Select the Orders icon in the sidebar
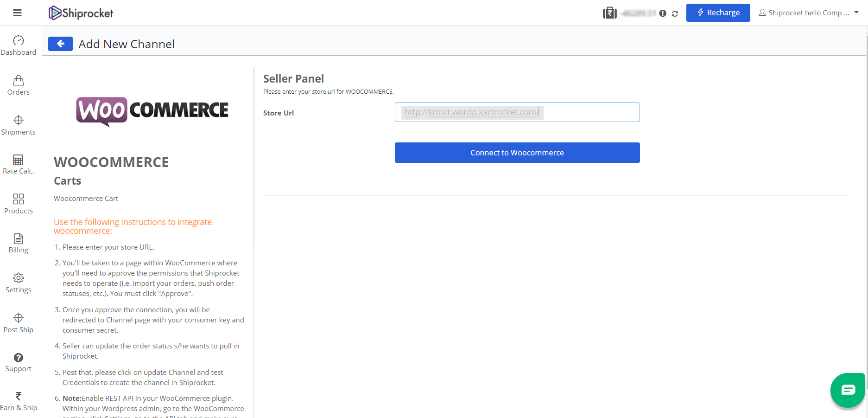Image resolution: width=868 pixels, height=418 pixels. (x=18, y=84)
